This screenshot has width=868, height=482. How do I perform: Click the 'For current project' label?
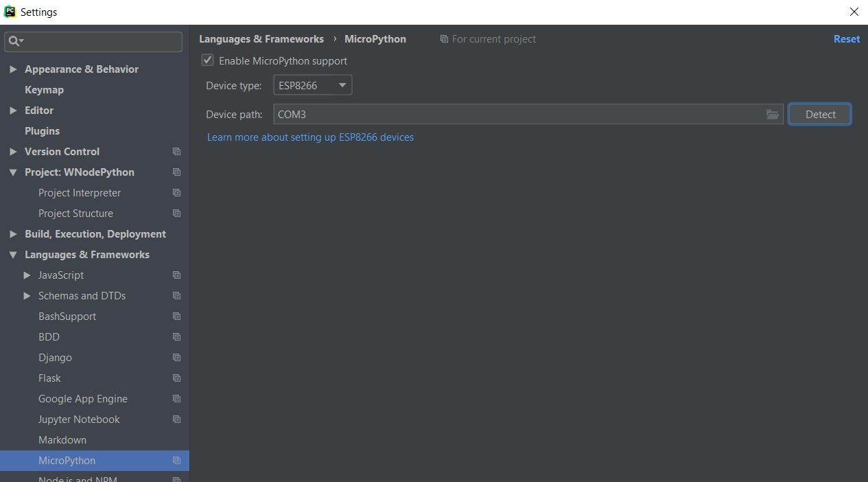click(x=494, y=39)
